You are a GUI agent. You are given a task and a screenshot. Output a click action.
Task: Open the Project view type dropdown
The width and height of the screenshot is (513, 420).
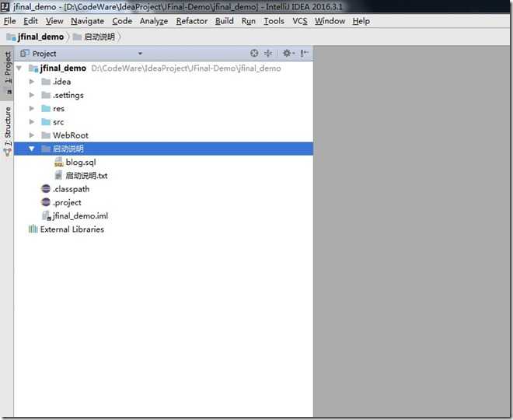tap(140, 54)
